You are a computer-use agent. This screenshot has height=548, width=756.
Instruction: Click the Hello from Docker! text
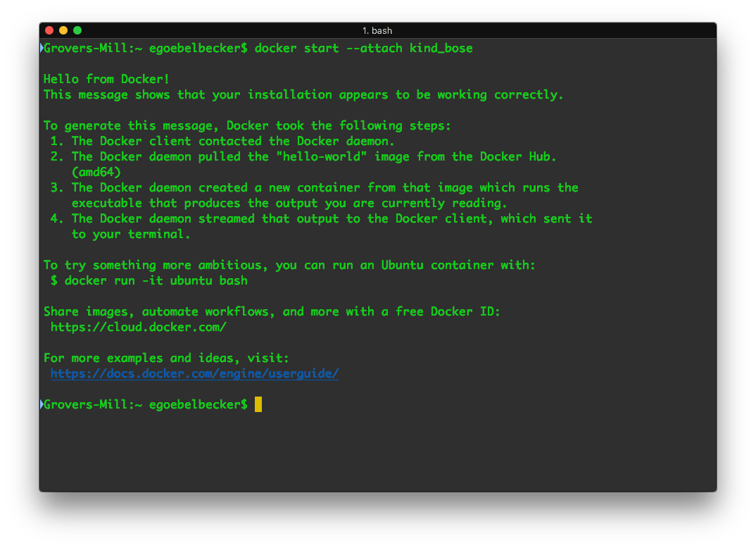pos(106,79)
